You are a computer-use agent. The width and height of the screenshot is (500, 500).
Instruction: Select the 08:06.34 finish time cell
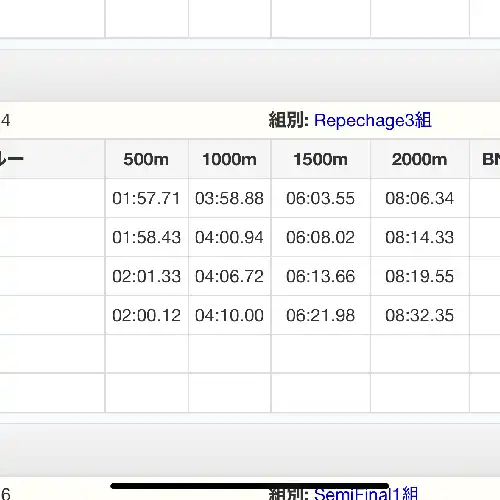coord(419,198)
